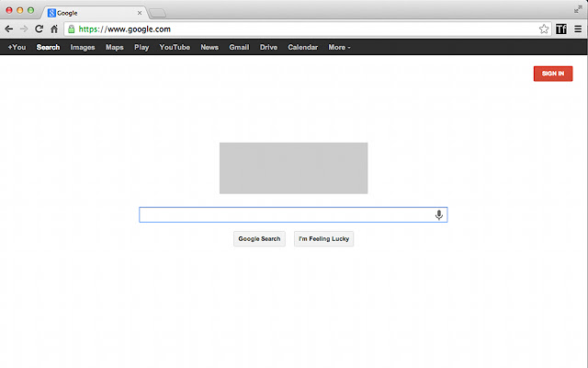Zoom window with green button
The height and width of the screenshot is (368, 588).
[30, 10]
